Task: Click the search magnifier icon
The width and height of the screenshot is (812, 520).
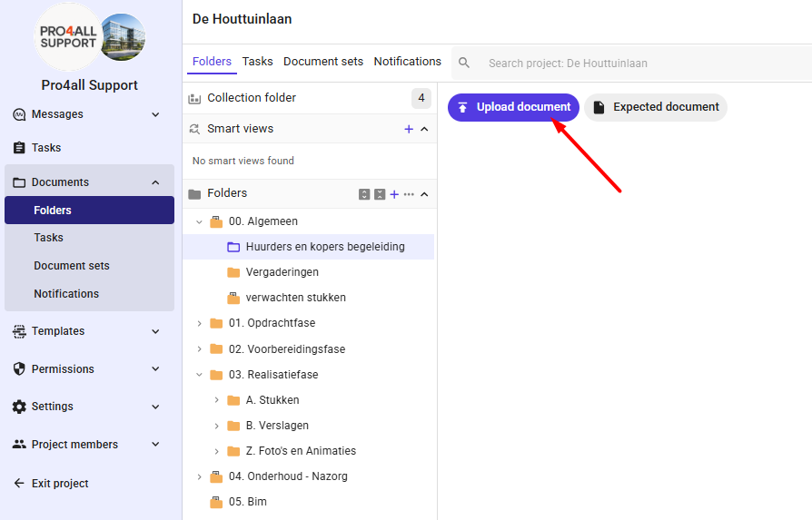Action: (x=464, y=64)
